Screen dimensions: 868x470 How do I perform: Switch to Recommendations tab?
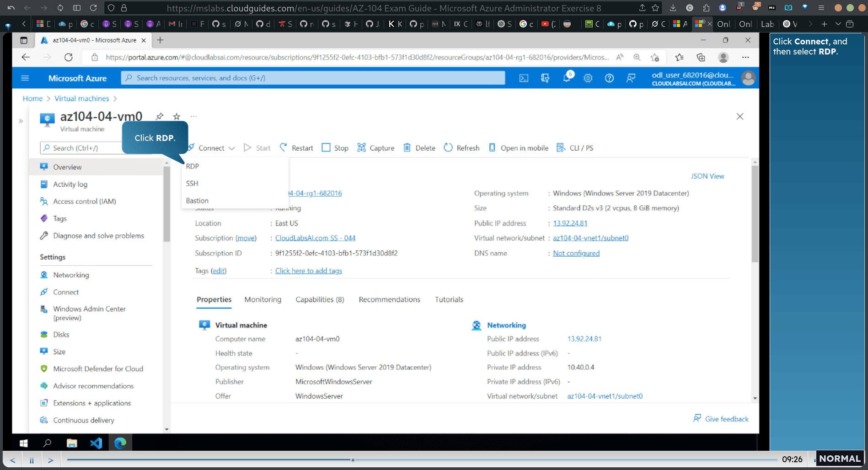[x=390, y=299]
